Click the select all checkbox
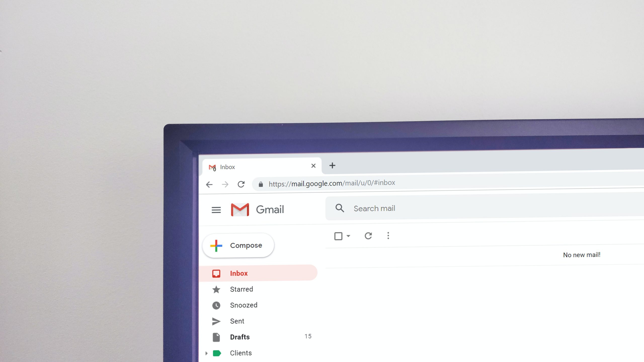The image size is (644, 362). [x=339, y=236]
